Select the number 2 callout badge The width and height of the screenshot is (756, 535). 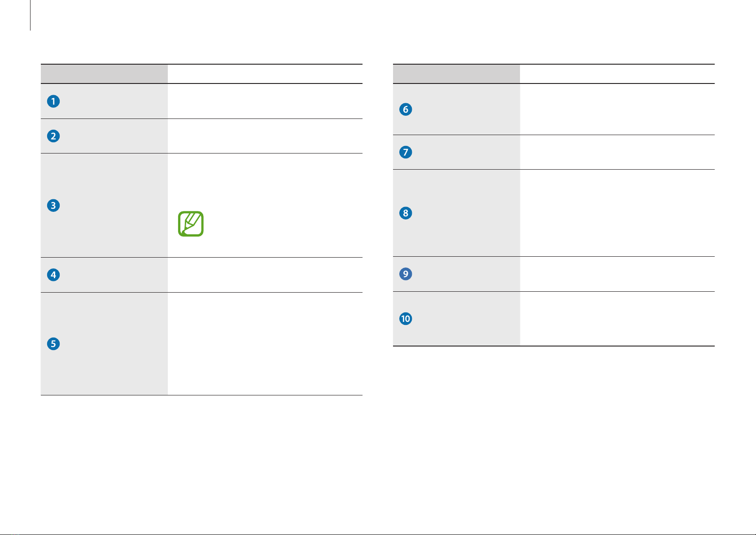coord(53,136)
